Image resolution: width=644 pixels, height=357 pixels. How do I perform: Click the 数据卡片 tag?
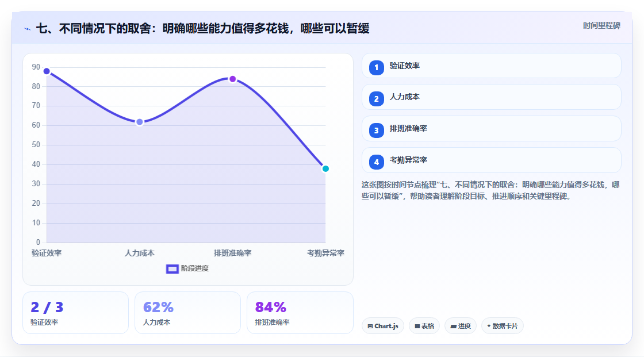503,326
